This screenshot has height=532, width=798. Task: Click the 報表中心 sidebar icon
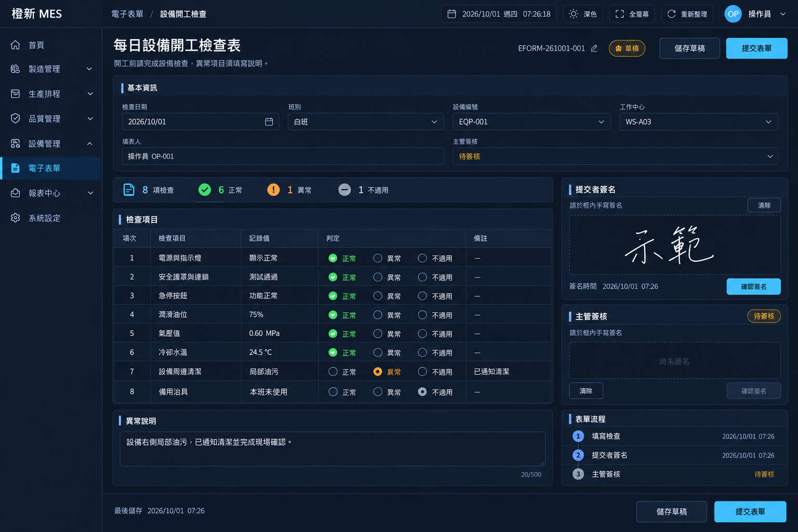[16, 193]
